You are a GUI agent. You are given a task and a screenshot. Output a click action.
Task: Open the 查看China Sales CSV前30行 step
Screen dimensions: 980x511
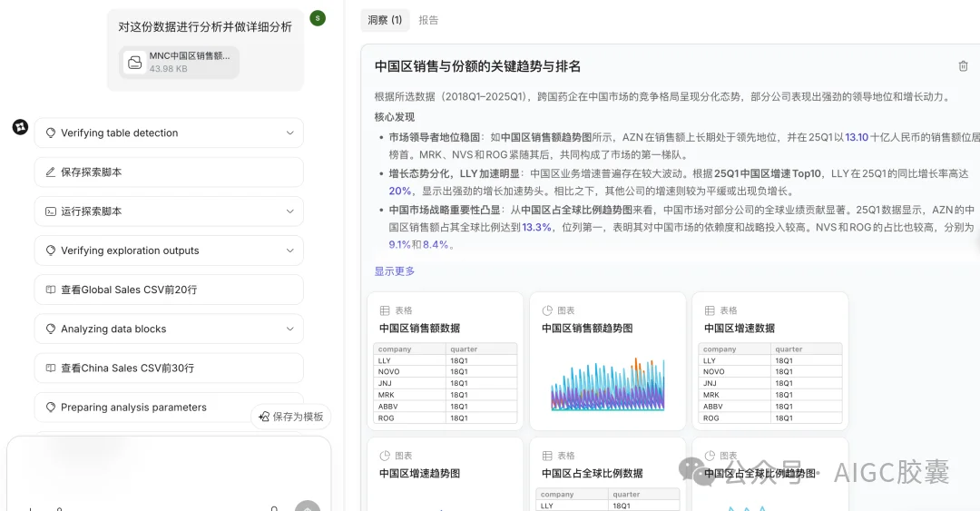pos(169,368)
